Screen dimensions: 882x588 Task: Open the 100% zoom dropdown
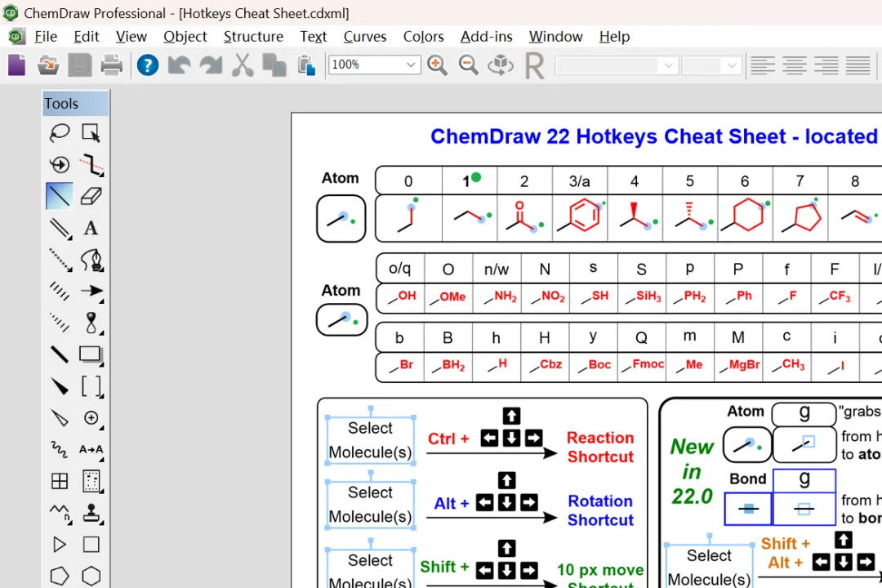pyautogui.click(x=411, y=65)
